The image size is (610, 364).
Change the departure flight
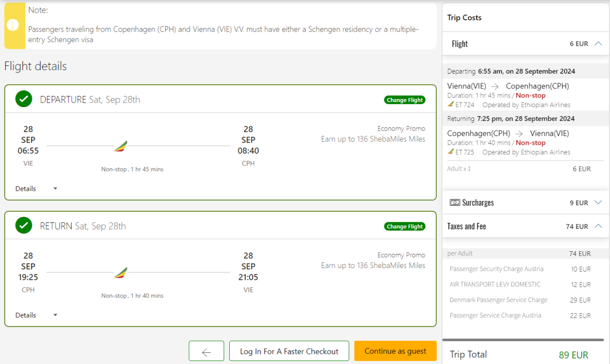405,100
